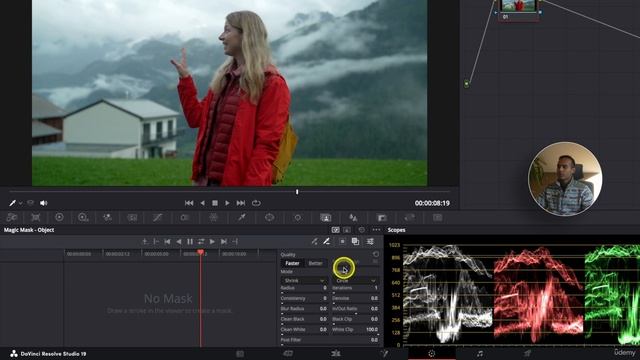Set mask quality to Faster

292,263
